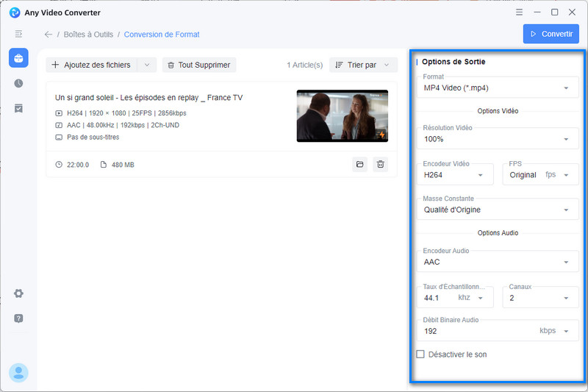This screenshot has height=392, width=588.
Task: Open the output folder for the video
Action: [360, 165]
